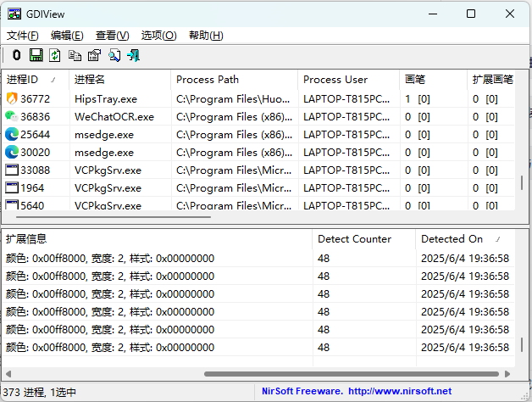Click the lower pane vertical scrollbar thumb
Screen dimensions: 532x402
tap(522, 344)
